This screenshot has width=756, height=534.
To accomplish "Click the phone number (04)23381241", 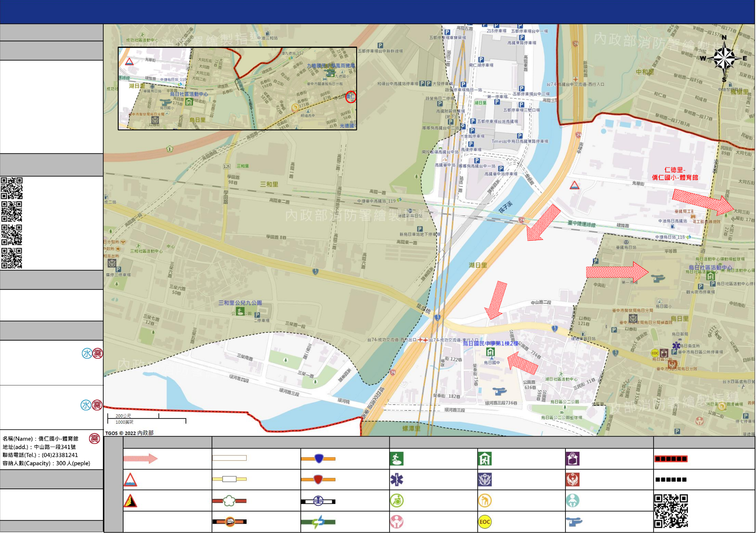I will coord(60,455).
